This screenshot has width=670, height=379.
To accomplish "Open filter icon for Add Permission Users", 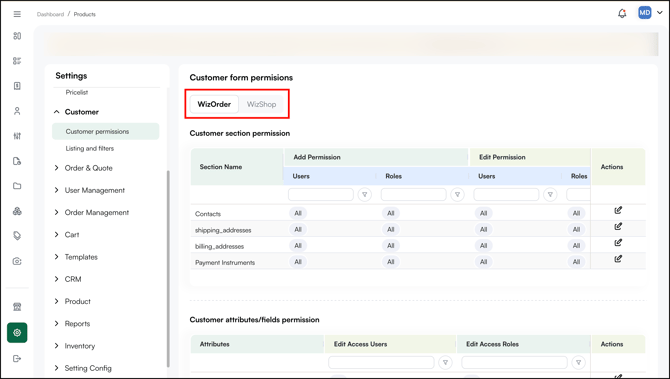I will click(x=364, y=194).
